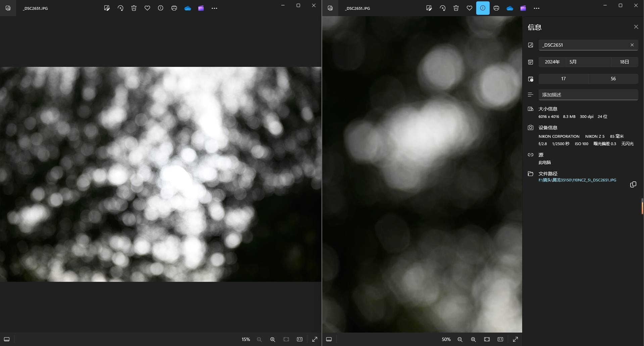Print the photo from the 50% zoom window

coord(496,8)
